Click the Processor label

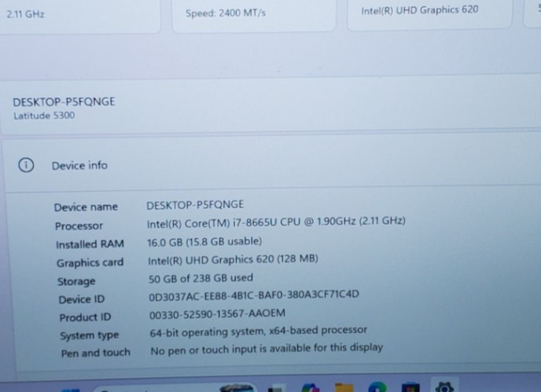tap(79, 225)
